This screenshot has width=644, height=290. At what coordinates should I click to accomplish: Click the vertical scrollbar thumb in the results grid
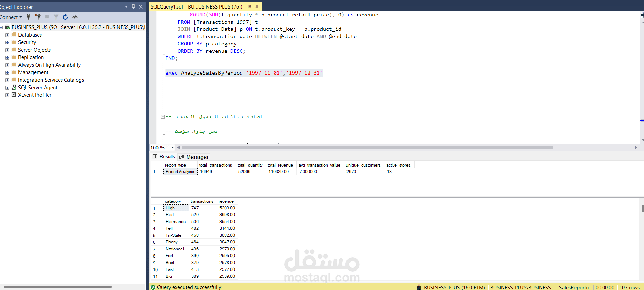coord(642,208)
